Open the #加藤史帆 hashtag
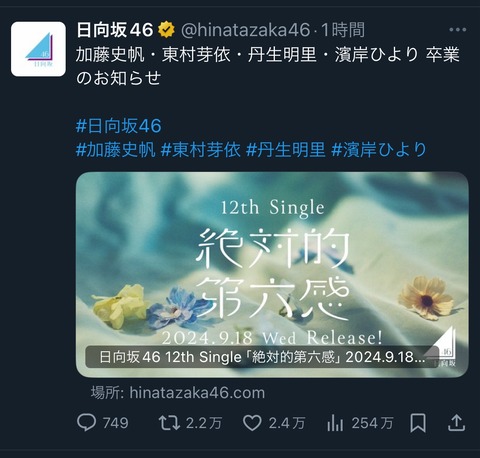 click(116, 149)
